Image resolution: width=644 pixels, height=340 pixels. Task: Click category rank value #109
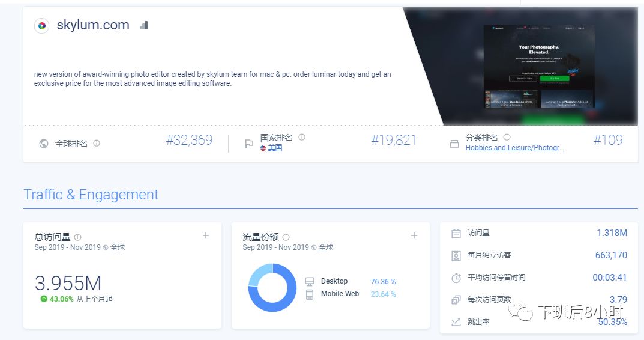click(x=608, y=140)
